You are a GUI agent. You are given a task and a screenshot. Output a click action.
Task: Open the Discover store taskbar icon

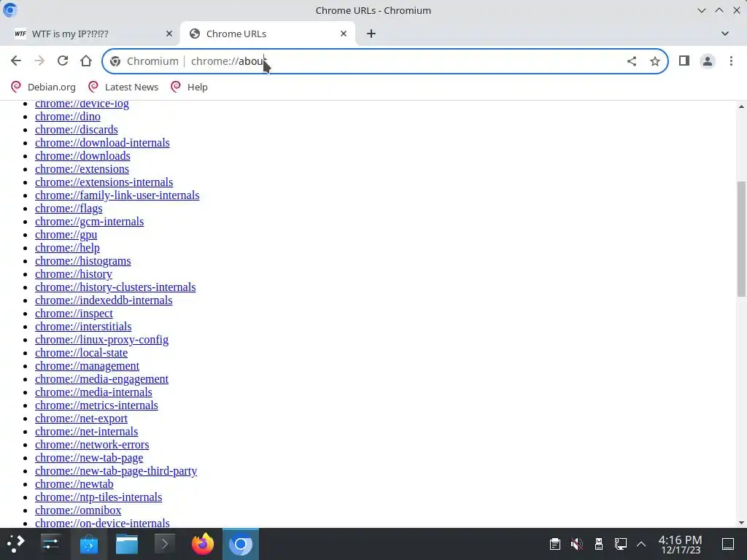tap(89, 544)
